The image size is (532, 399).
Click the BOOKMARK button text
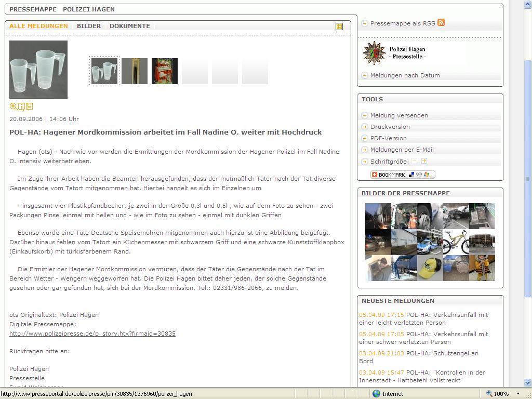[x=392, y=175]
